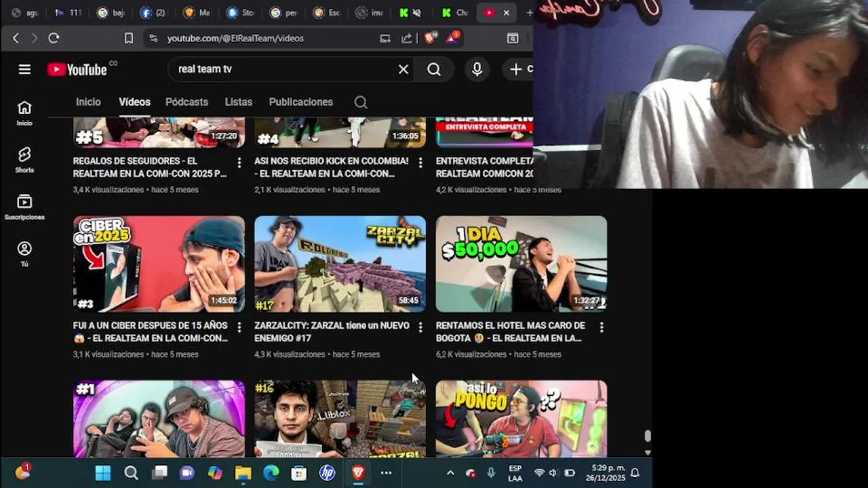868x488 pixels.
Task: Open title ENTREVISTA COMPLETA REALTEAM COMICON
Action: (484, 167)
